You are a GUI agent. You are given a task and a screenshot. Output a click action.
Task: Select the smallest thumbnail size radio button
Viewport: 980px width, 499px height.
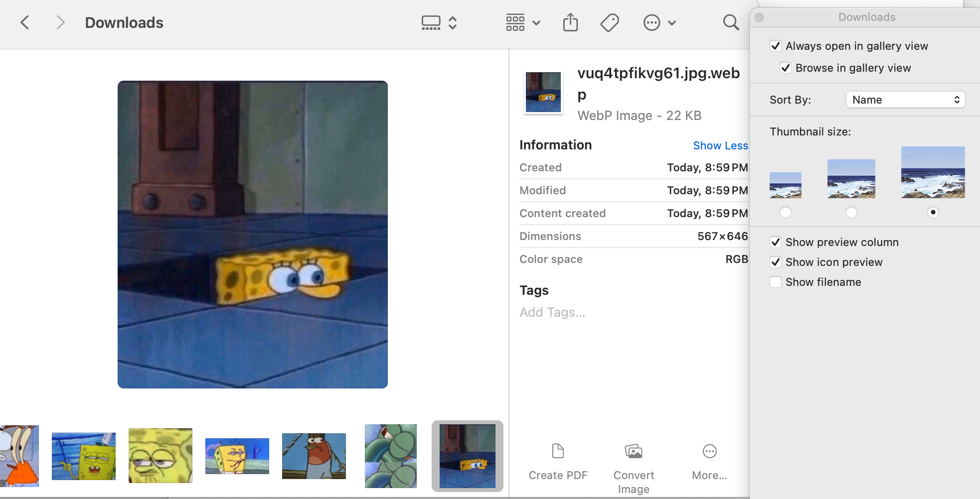(785, 212)
